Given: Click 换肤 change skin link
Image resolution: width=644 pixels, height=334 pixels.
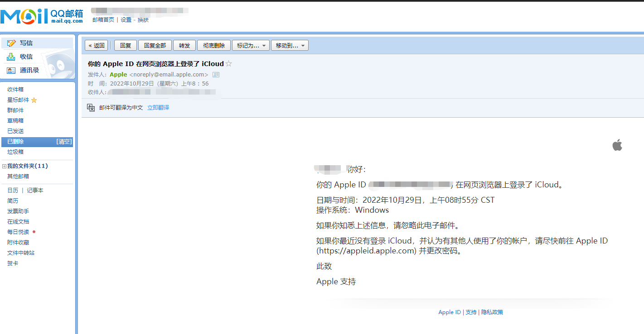Looking at the screenshot, I should (x=143, y=20).
